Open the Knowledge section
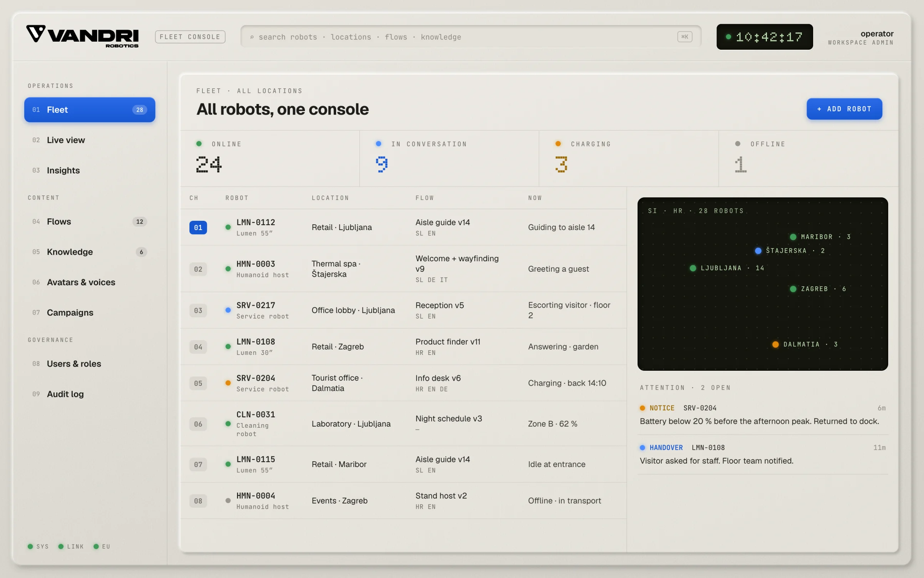 click(x=89, y=252)
